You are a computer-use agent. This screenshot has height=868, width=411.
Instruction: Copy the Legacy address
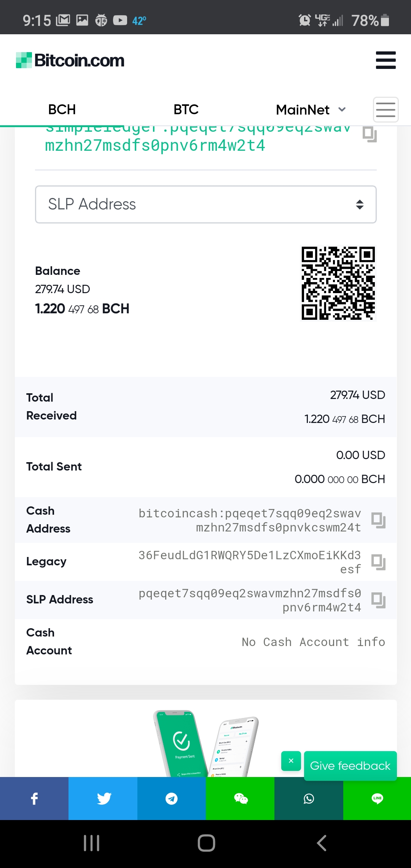coord(378,562)
